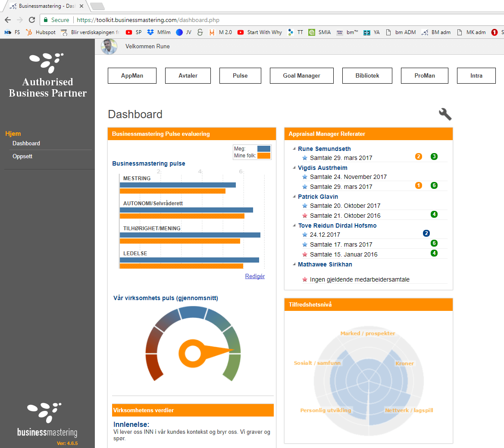Open the AppMan module

132,75
